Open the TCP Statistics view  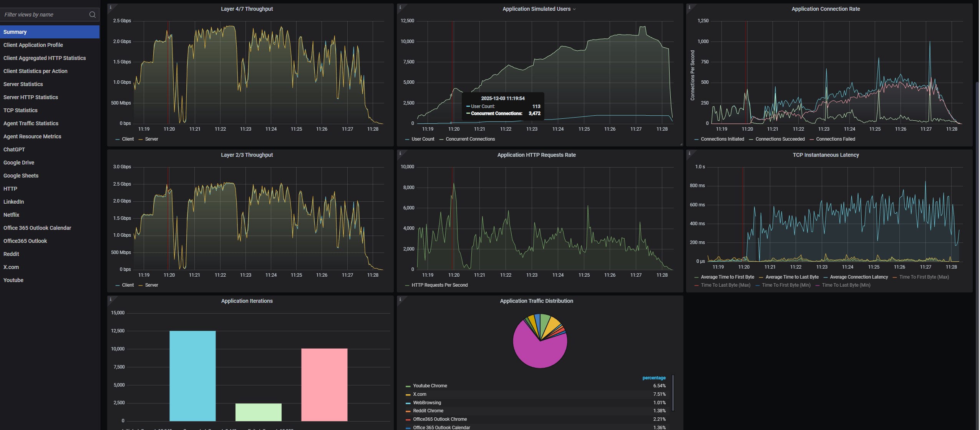point(20,110)
